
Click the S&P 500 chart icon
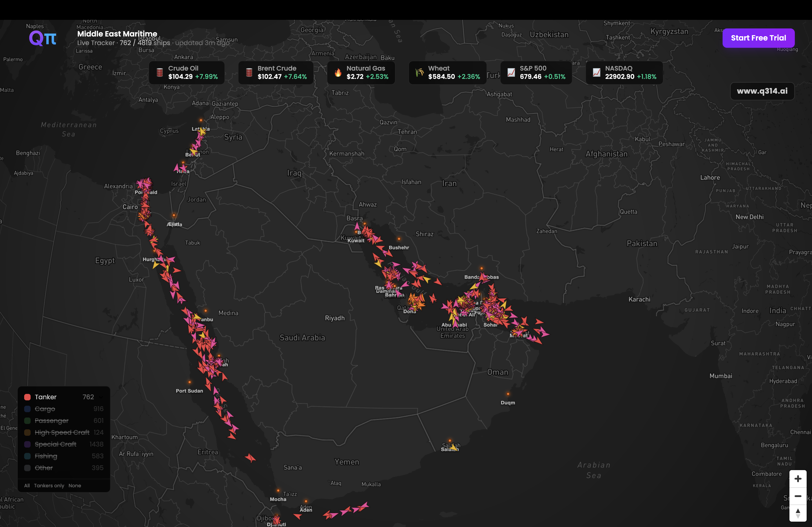pyautogui.click(x=511, y=72)
